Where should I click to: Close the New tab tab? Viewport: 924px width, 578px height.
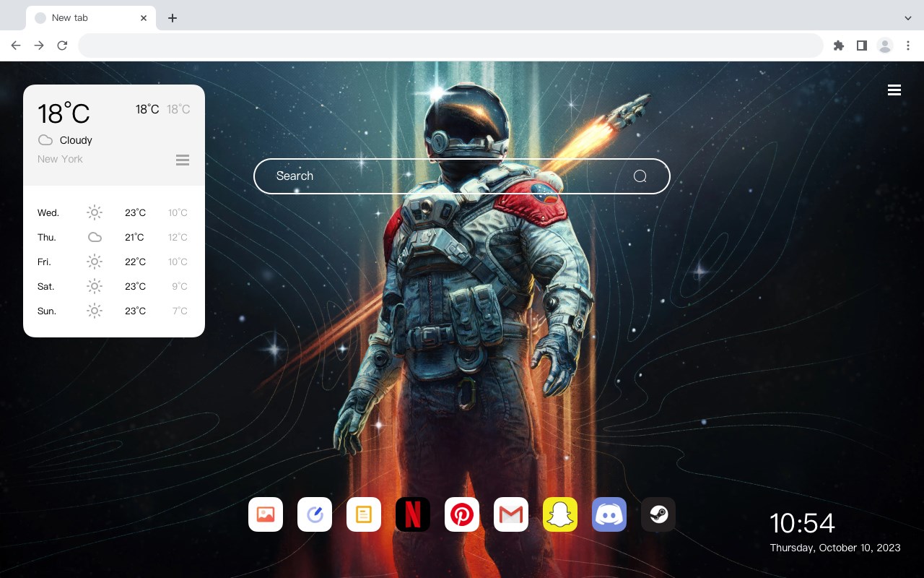(144, 18)
